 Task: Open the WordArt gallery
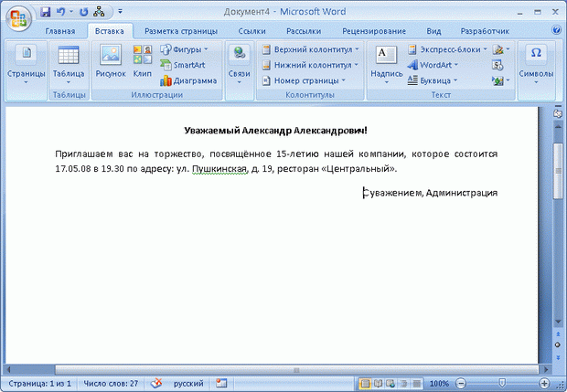(433, 65)
